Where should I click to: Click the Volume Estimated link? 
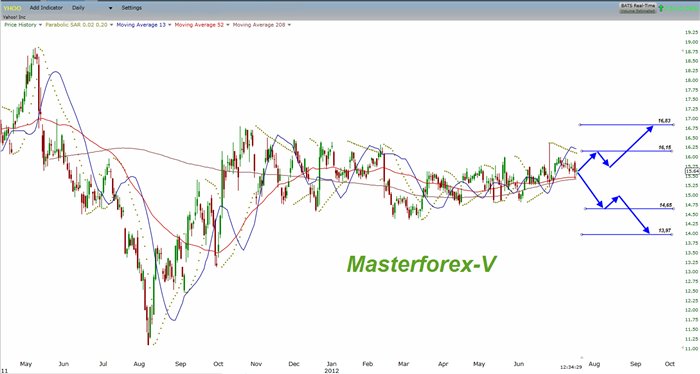click(x=638, y=11)
